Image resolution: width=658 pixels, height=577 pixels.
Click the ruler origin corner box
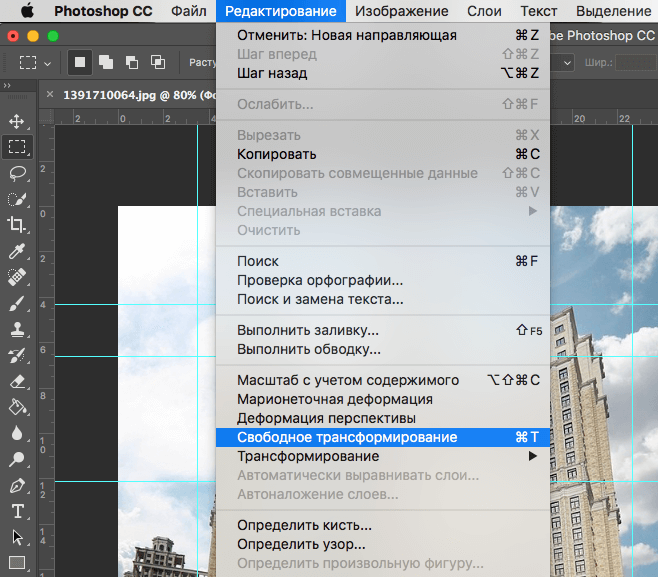click(x=47, y=117)
